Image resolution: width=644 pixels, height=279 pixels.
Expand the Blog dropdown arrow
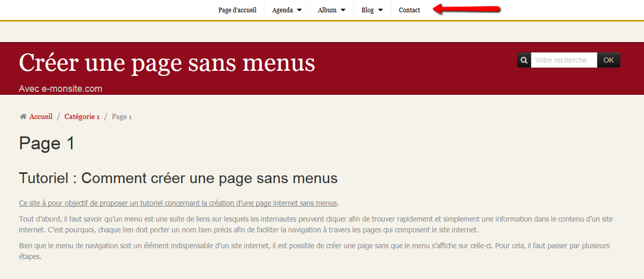pyautogui.click(x=381, y=10)
